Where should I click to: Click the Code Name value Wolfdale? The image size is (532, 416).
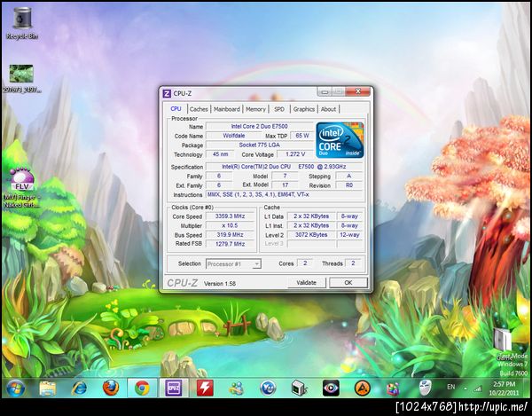[234, 136]
